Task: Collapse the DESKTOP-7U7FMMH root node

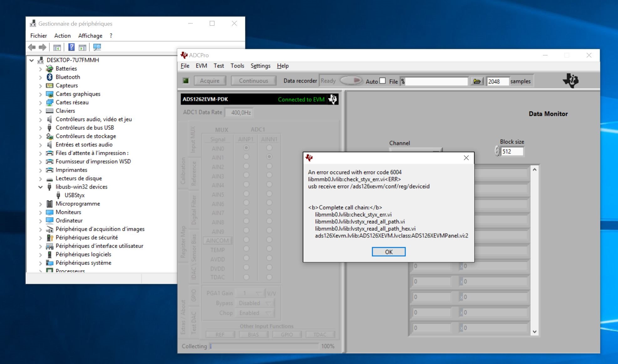Action: coord(32,60)
